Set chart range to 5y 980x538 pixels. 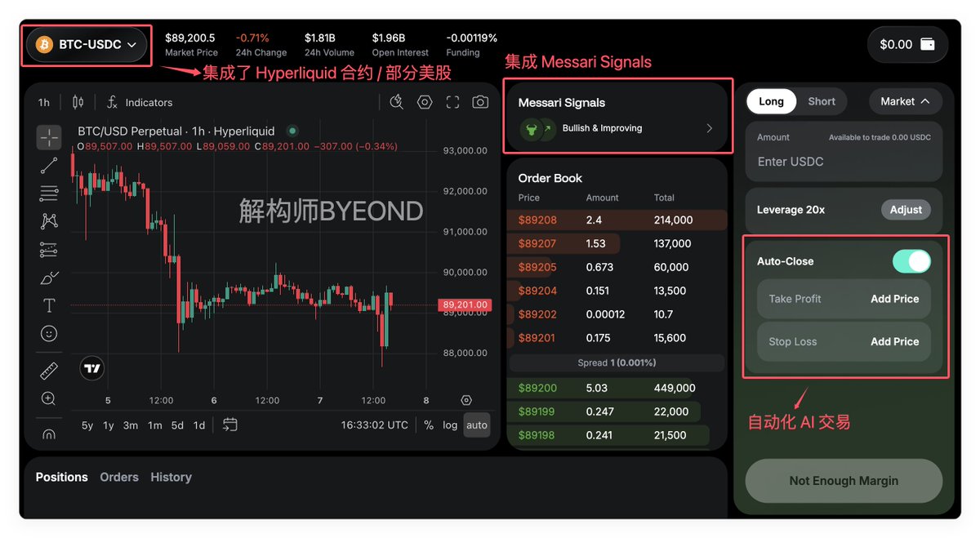pos(87,425)
